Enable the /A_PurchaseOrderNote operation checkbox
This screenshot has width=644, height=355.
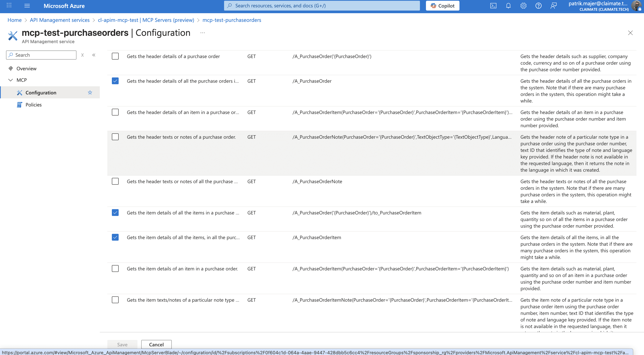click(x=115, y=181)
